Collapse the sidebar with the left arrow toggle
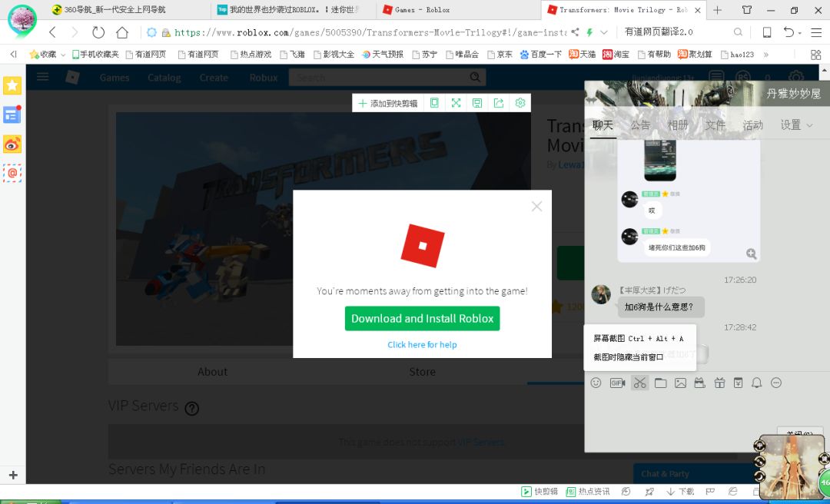 (13, 54)
